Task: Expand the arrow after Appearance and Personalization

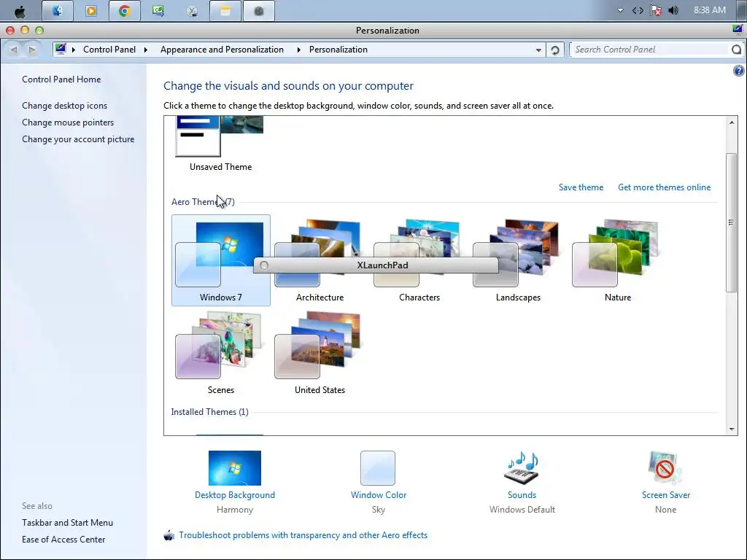Action: (x=298, y=50)
